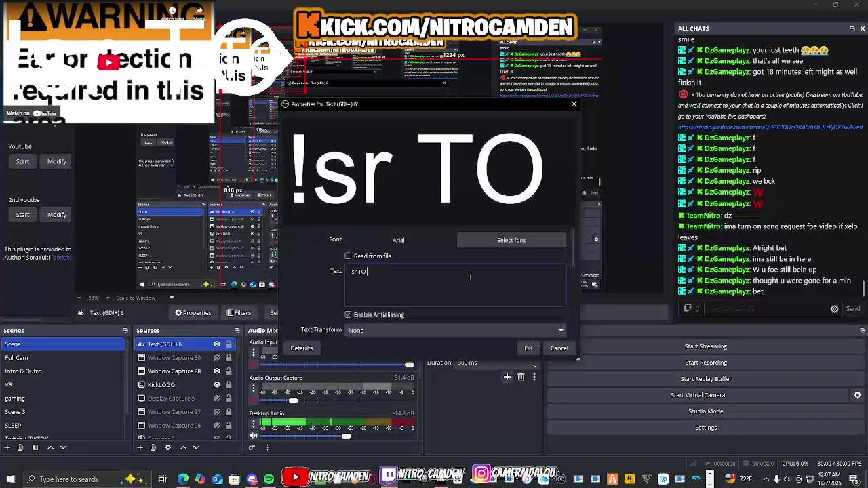Pop out the Scenes dock
Image resolution: width=868 pixels, height=488 pixels.
(125, 331)
